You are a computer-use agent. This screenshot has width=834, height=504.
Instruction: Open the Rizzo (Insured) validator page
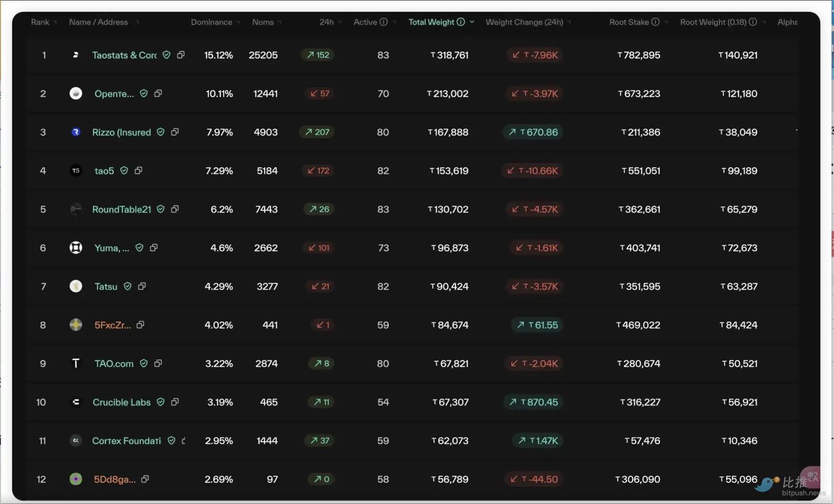coord(121,132)
